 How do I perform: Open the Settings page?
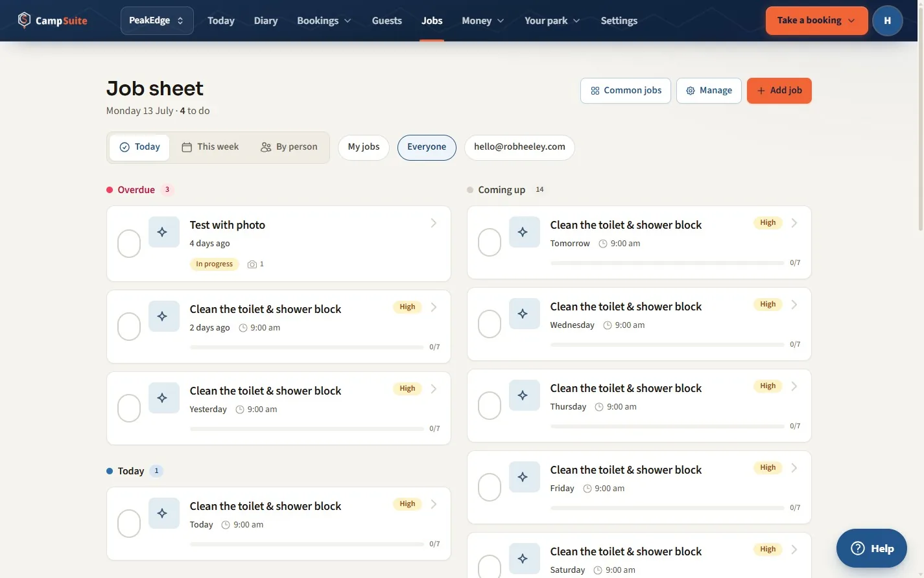619,21
